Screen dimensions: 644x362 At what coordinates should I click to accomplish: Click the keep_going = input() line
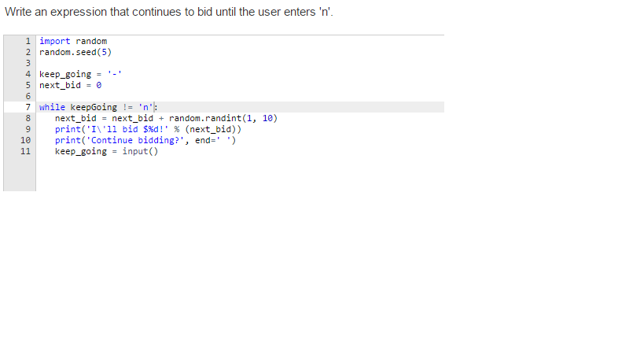click(x=106, y=152)
